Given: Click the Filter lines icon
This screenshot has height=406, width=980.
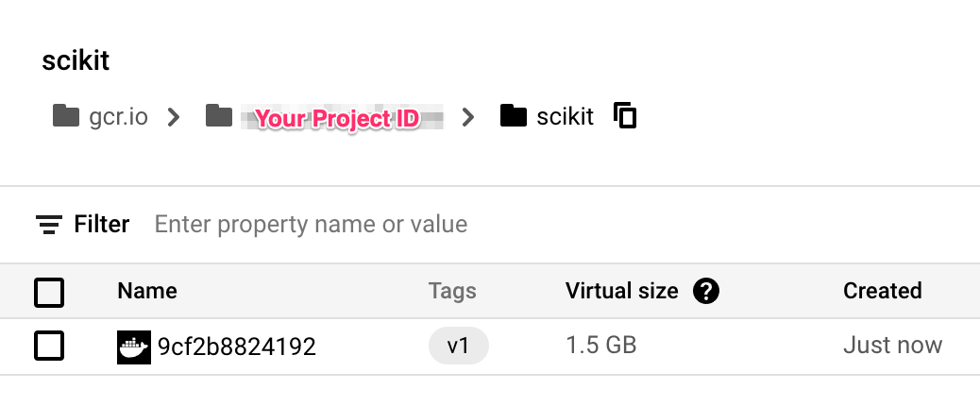Looking at the screenshot, I should (49, 225).
